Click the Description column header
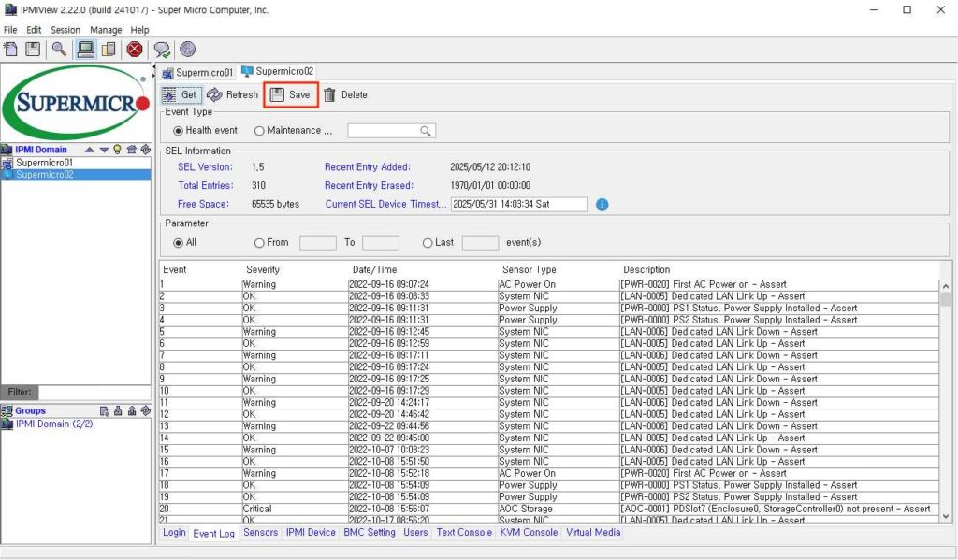The image size is (958, 560). (646, 270)
